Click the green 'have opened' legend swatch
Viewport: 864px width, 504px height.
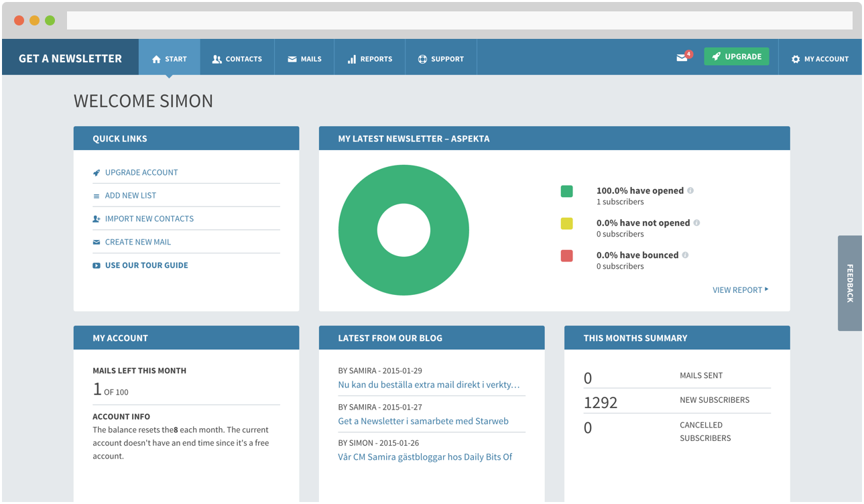(x=566, y=192)
